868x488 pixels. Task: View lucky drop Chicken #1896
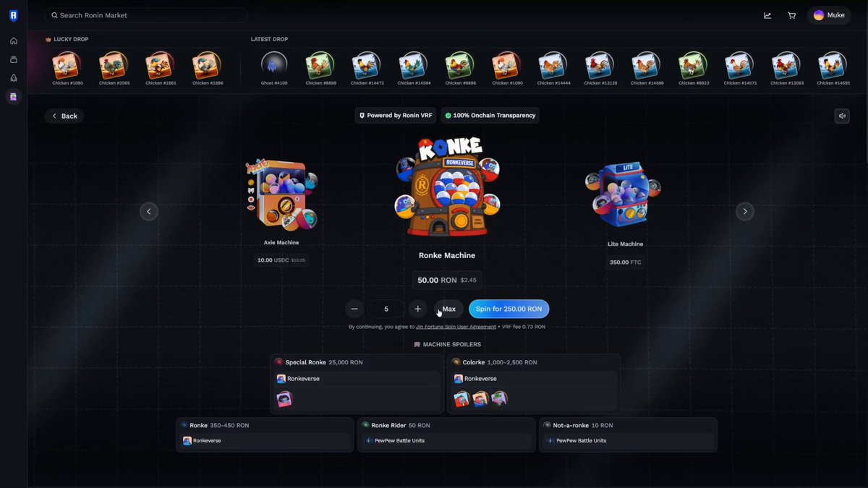pos(206,69)
